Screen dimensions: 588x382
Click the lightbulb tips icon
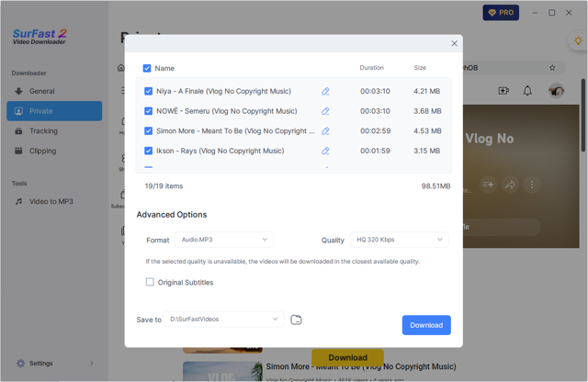tap(577, 41)
